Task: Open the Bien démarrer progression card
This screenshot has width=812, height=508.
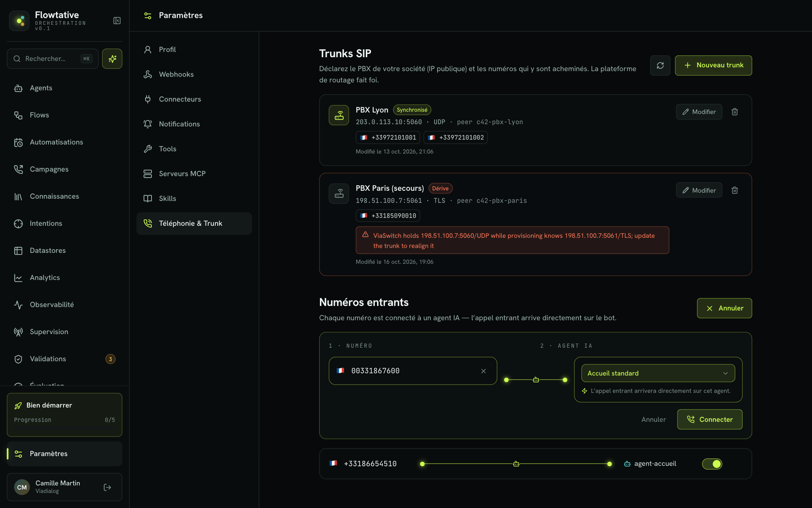Action: (64, 415)
